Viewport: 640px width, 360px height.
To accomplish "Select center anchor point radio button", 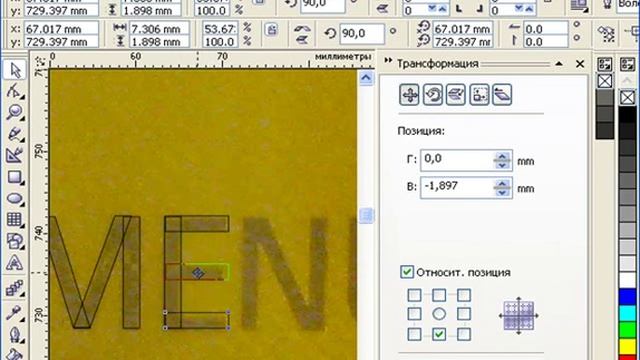I will pos(439,314).
